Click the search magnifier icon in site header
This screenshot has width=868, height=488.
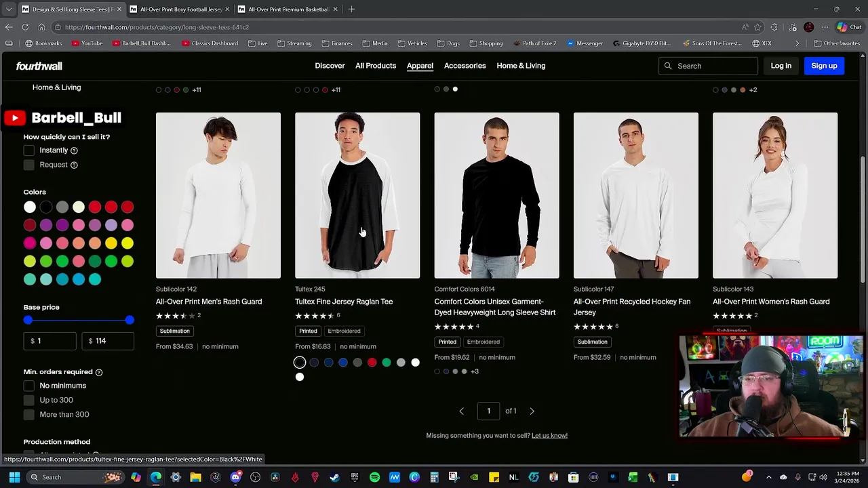click(668, 66)
